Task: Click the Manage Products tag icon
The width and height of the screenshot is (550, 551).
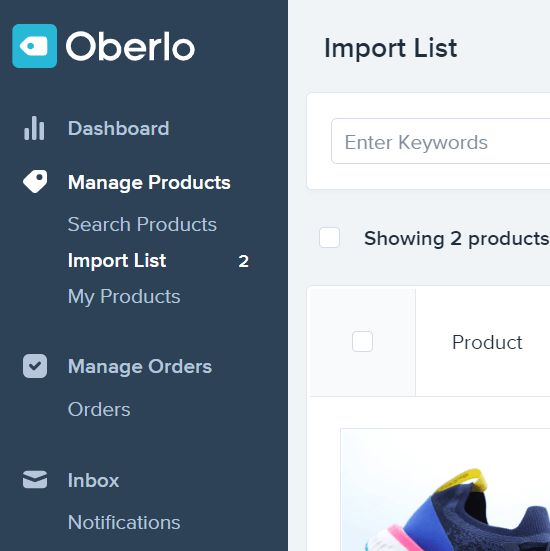Action: (35, 182)
